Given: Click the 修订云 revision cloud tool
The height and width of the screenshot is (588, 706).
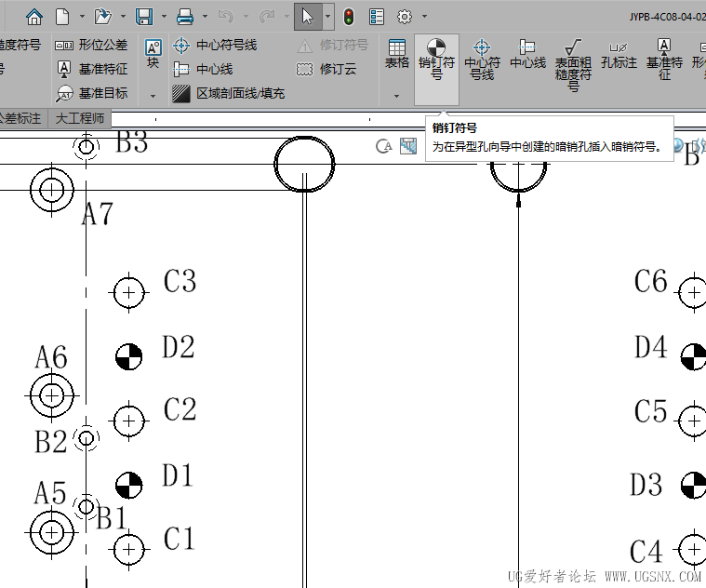Looking at the screenshot, I should coord(326,69).
